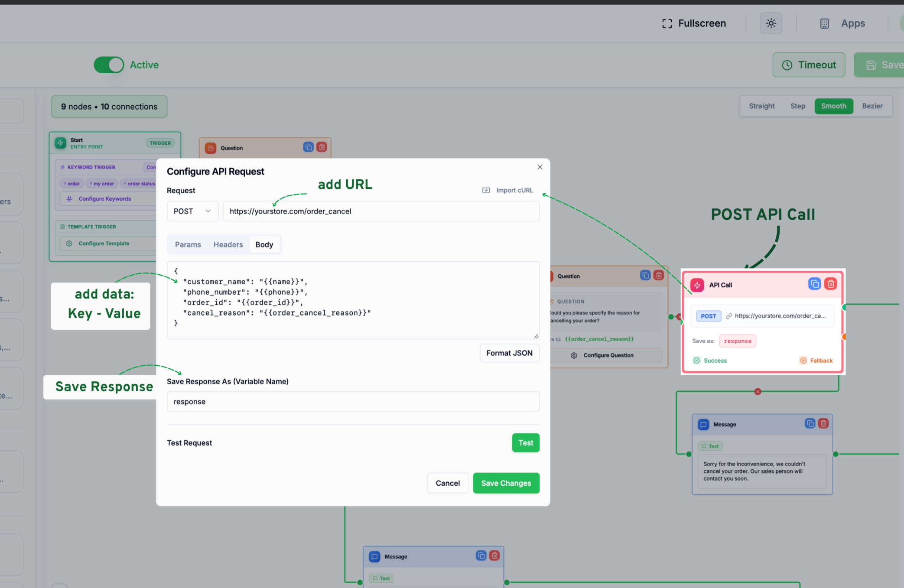
Task: Toggle the Active workflow switch
Action: coord(109,65)
